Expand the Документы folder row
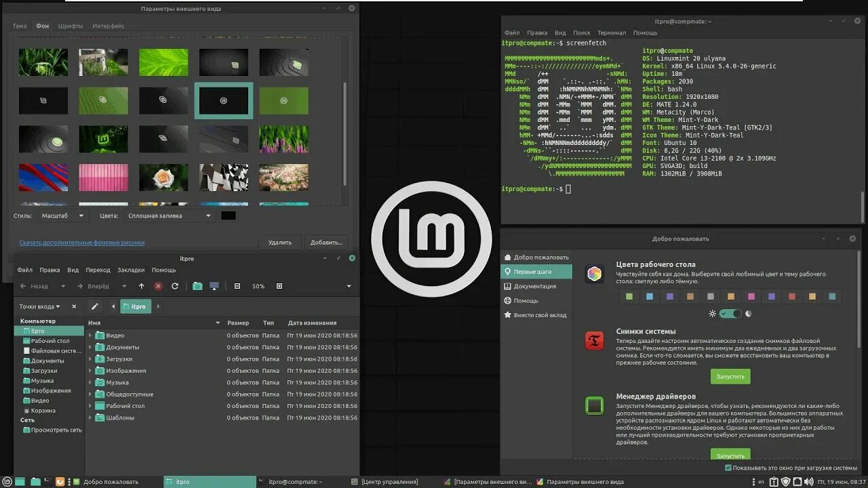 90,347
